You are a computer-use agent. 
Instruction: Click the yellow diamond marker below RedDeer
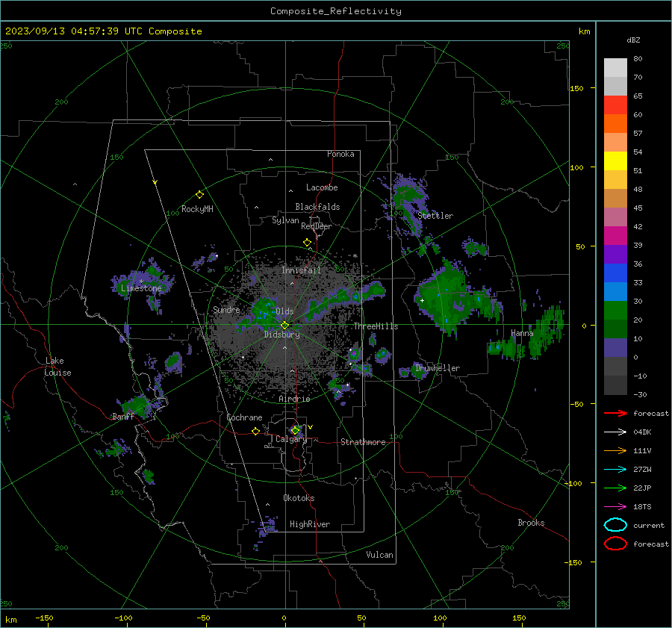(x=308, y=243)
